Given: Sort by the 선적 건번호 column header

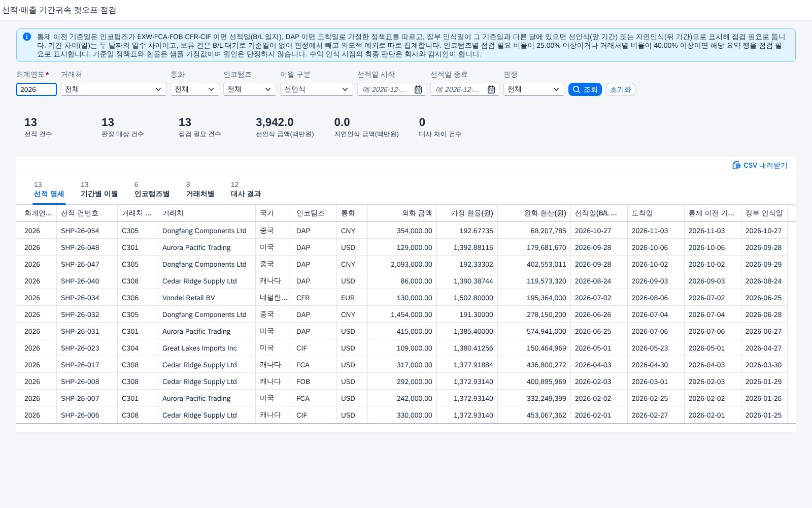Looking at the screenshot, I should 87,213.
